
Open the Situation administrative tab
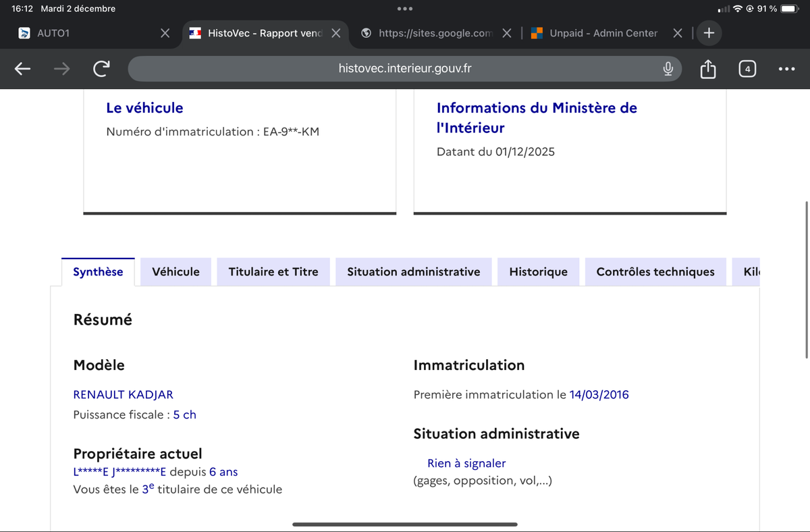pos(413,271)
